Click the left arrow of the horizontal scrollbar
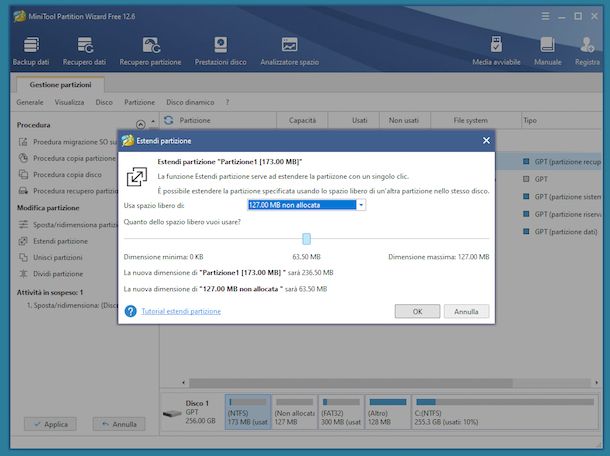This screenshot has width=610, height=456. 184,382
